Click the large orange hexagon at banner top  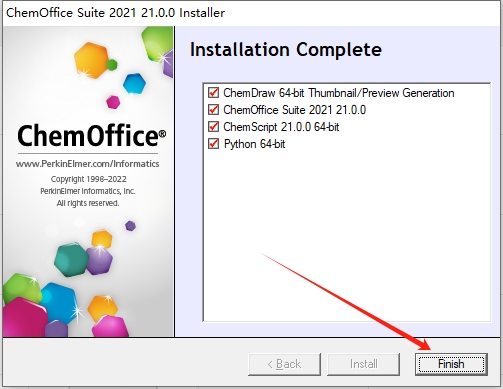point(91,60)
